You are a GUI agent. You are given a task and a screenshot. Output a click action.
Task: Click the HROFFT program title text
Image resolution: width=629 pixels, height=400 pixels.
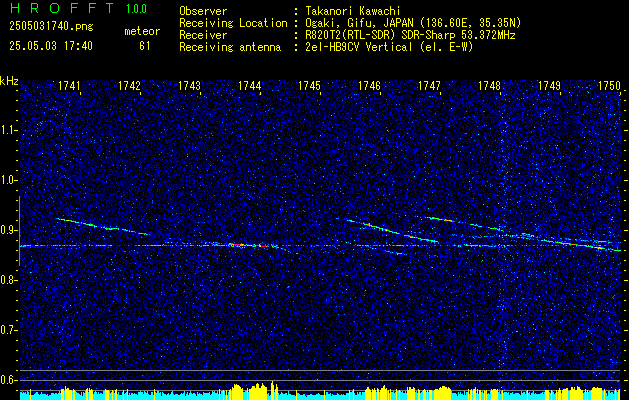tap(61, 8)
